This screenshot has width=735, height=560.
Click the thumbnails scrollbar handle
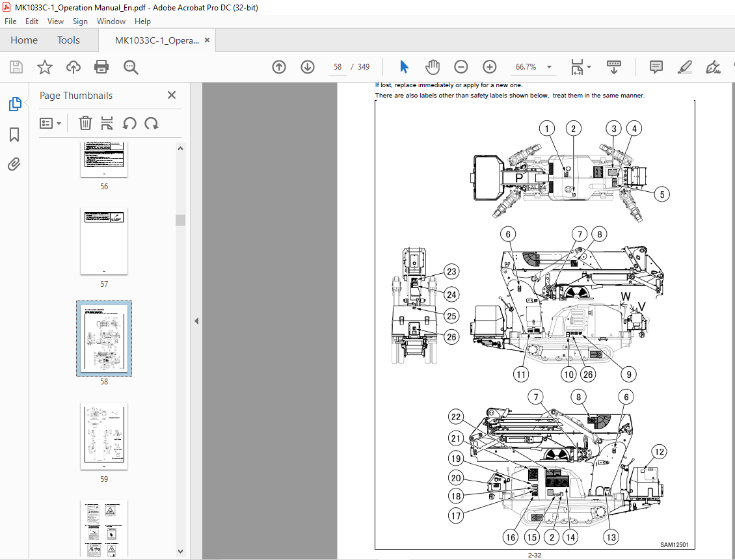click(x=180, y=220)
